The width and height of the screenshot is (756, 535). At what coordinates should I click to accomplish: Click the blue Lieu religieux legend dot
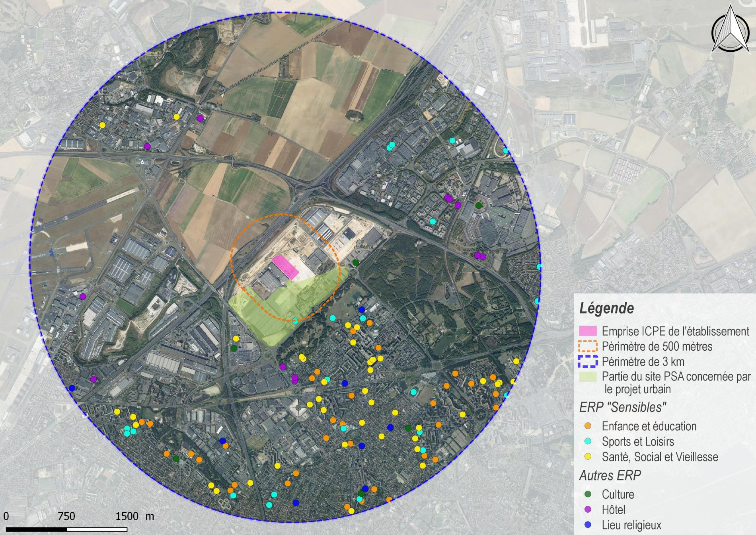[x=587, y=525]
